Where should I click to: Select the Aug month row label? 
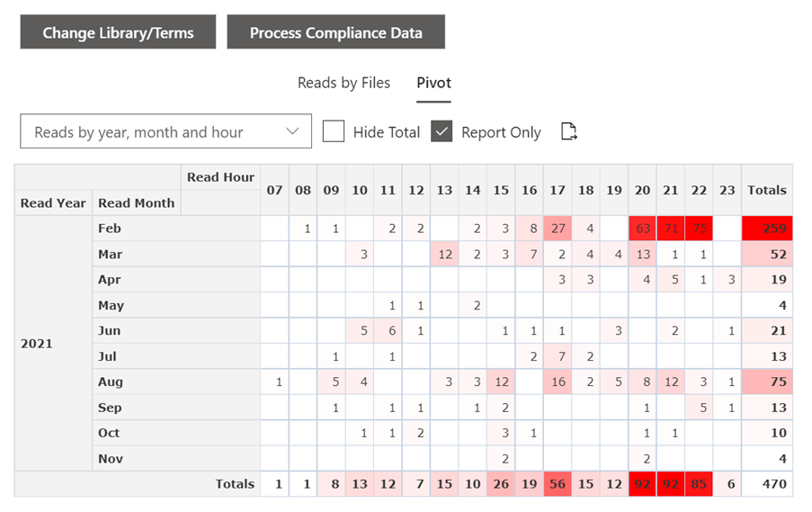tap(110, 382)
